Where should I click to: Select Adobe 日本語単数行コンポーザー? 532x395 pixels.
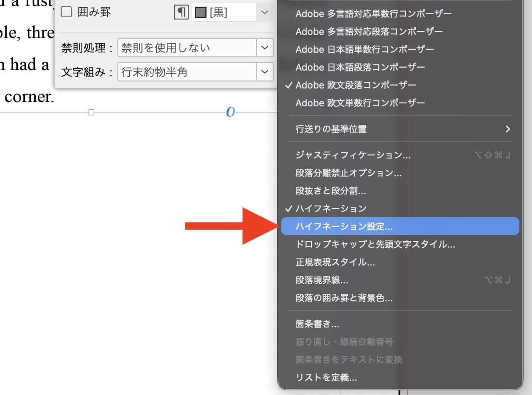[x=400, y=49]
